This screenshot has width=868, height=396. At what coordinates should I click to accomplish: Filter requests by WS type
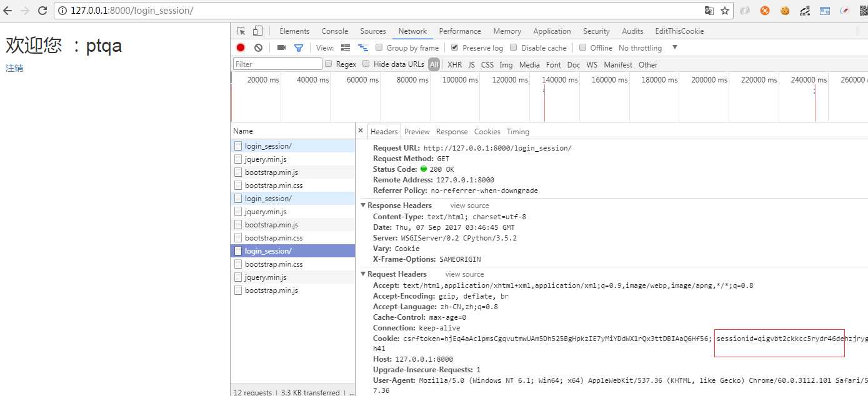point(592,65)
